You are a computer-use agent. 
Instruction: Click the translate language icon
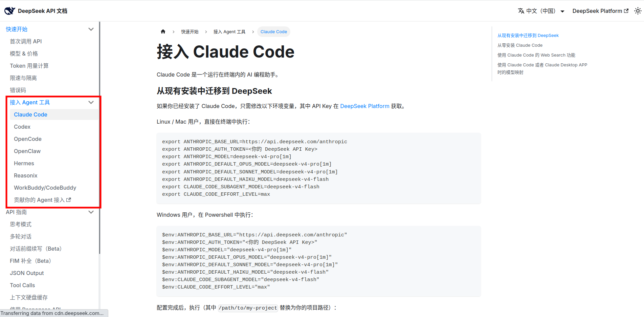[521, 11]
